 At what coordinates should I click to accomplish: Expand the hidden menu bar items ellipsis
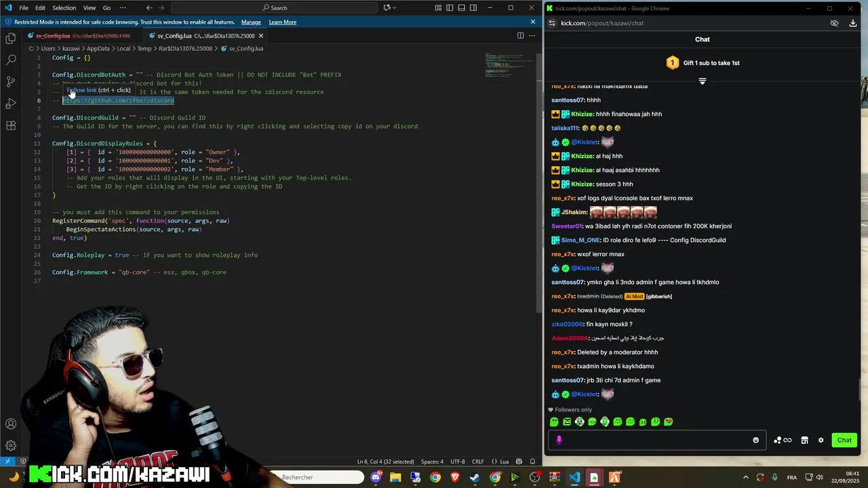tap(123, 7)
